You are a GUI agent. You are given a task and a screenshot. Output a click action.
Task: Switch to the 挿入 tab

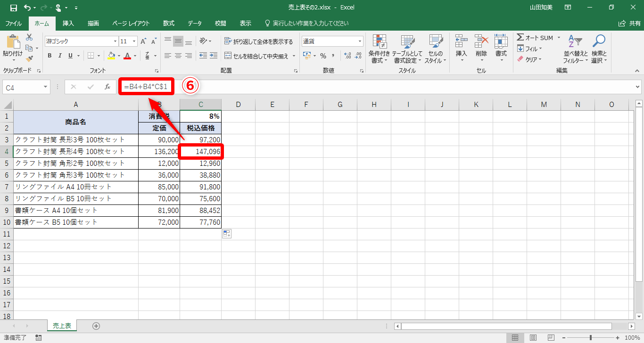(68, 23)
